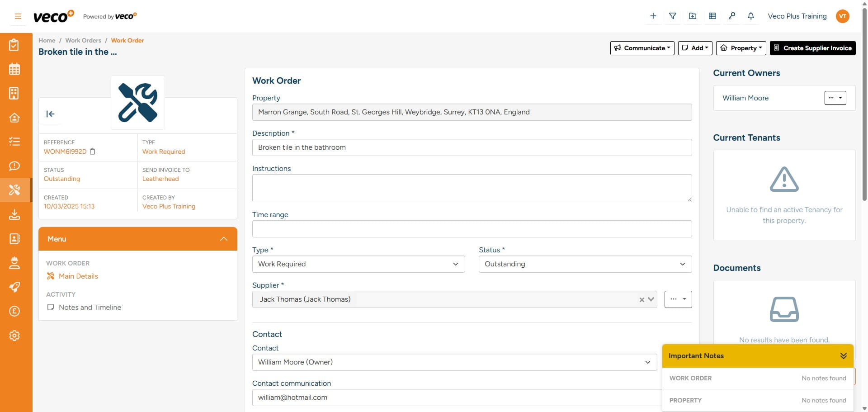The width and height of the screenshot is (868, 412).
Task: Collapse the Important Notes panel
Action: click(x=843, y=356)
